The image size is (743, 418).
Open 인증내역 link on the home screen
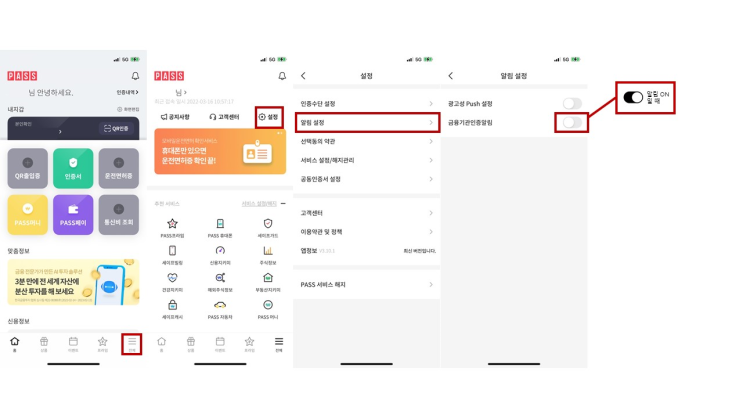pyautogui.click(x=127, y=92)
